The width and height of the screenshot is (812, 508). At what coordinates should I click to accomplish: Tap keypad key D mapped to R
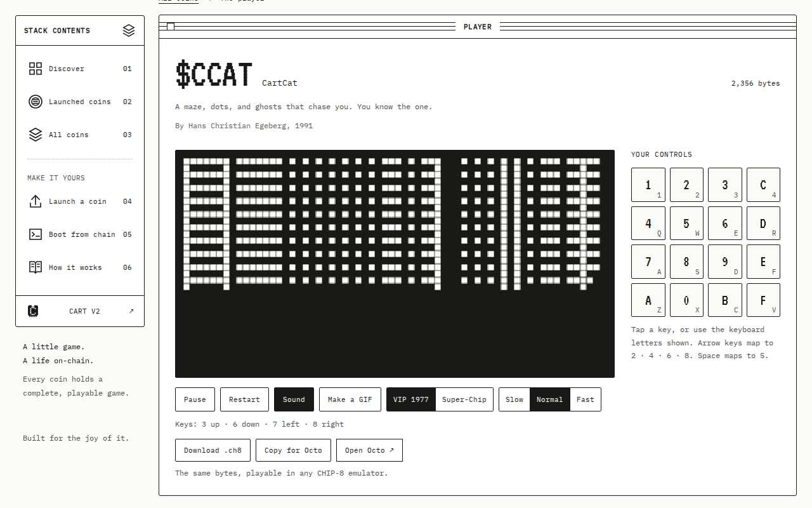(x=763, y=224)
